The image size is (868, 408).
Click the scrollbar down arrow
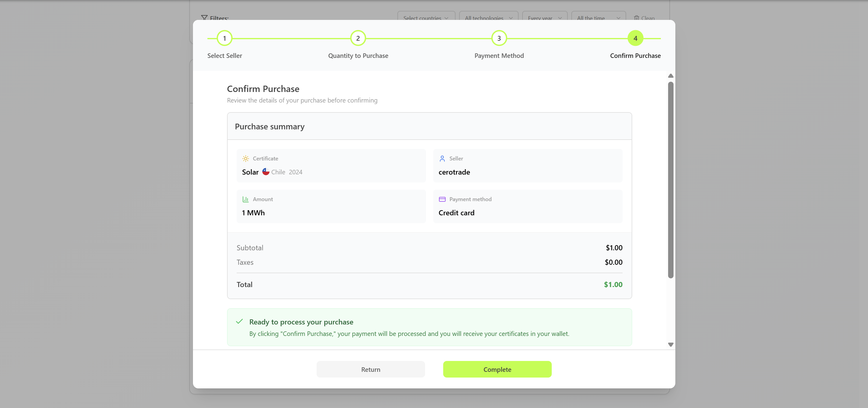pyautogui.click(x=671, y=345)
